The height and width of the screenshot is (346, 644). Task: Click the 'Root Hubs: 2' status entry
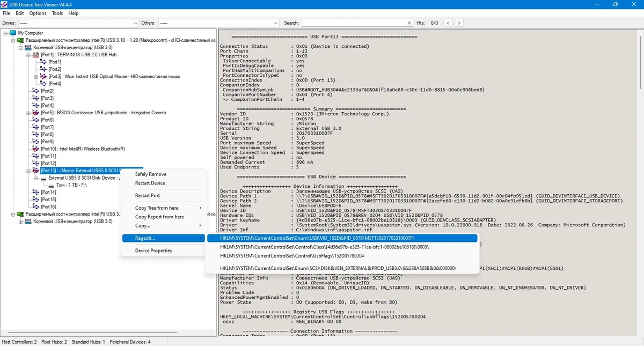pos(54,342)
